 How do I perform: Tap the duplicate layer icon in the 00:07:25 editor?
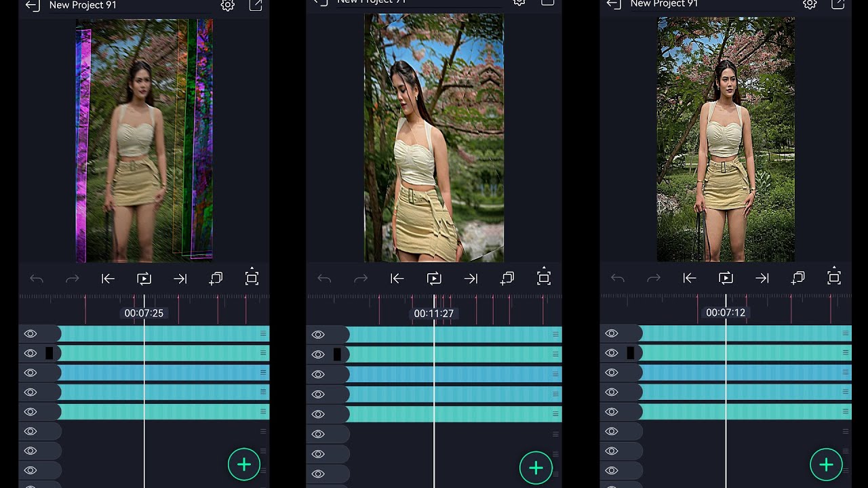pyautogui.click(x=216, y=279)
